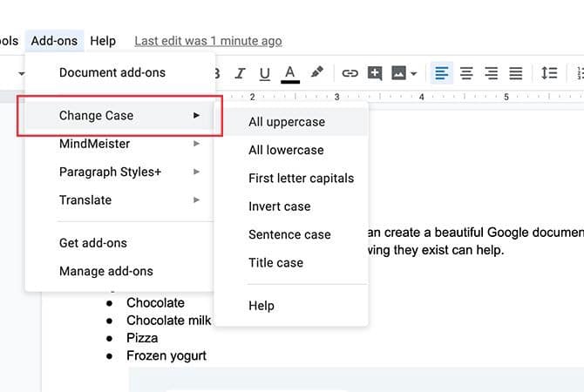This screenshot has height=392, width=584.
Task: Open Help in Change Case submenu
Action: [x=291, y=306]
